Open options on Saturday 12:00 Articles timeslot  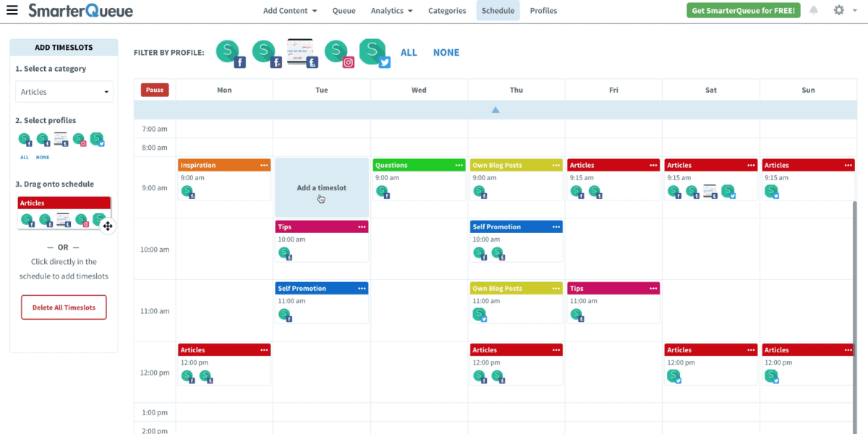click(x=750, y=349)
